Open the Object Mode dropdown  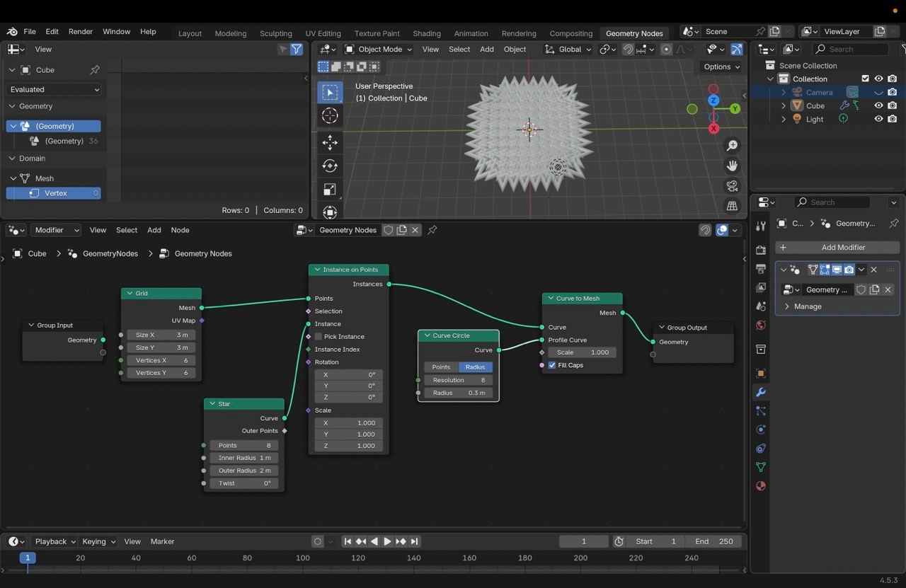(379, 50)
